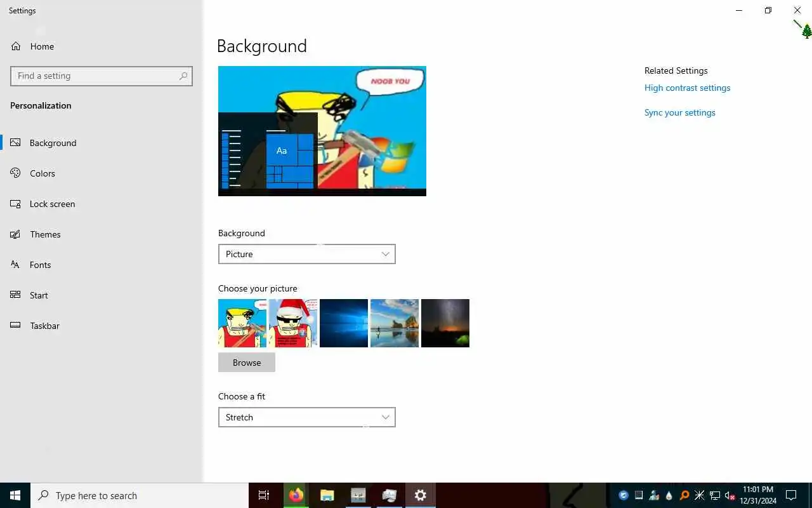Open the Taskbar settings page

click(x=101, y=326)
